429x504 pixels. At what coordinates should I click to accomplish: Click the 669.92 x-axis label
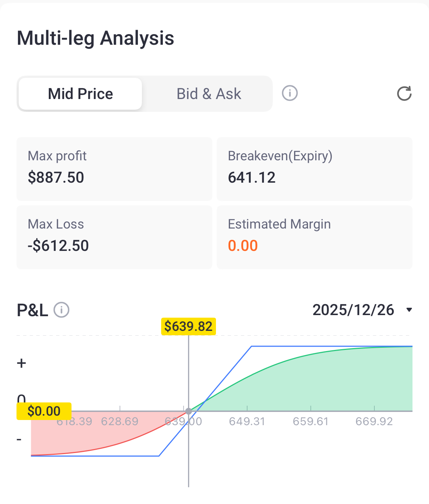(x=374, y=421)
